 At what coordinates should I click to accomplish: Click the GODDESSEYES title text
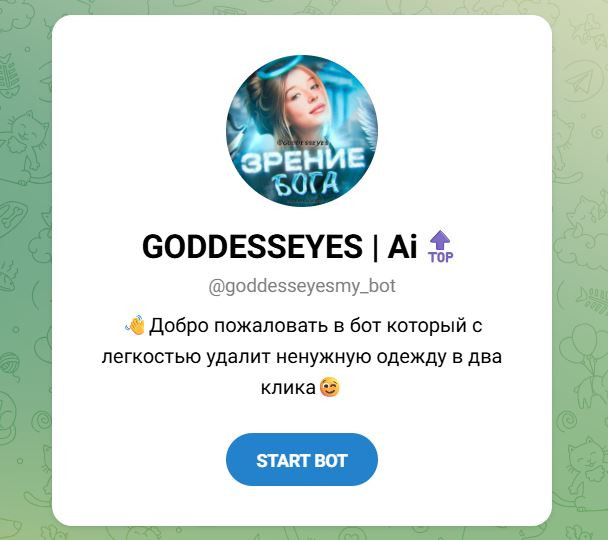point(252,247)
